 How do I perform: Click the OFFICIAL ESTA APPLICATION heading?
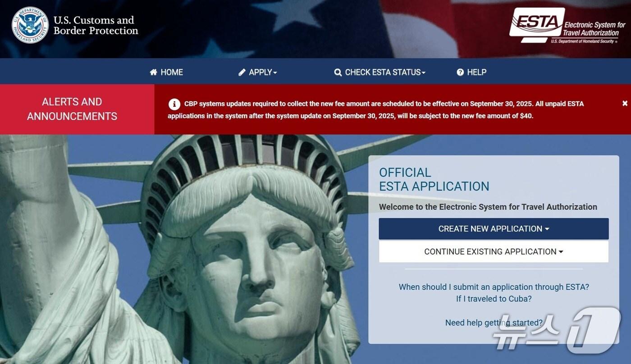pos(434,179)
